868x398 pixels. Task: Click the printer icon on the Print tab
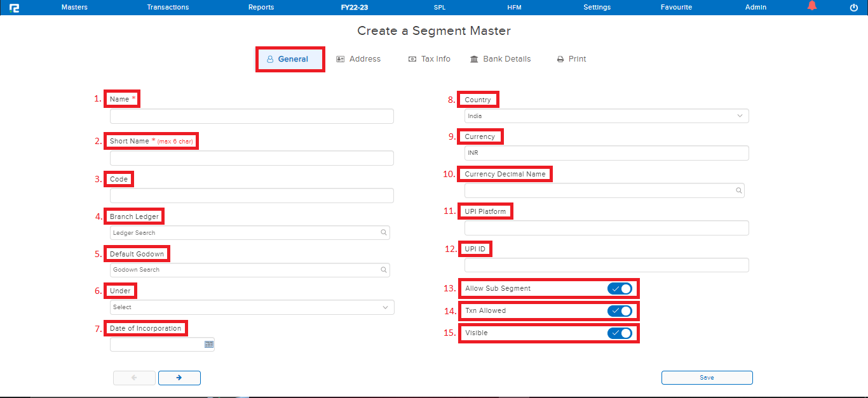[x=559, y=58]
